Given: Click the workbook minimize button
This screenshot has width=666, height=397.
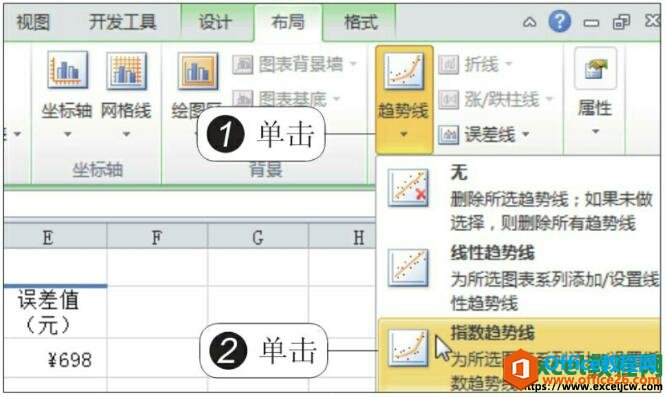Looking at the screenshot, I should 591,23.
